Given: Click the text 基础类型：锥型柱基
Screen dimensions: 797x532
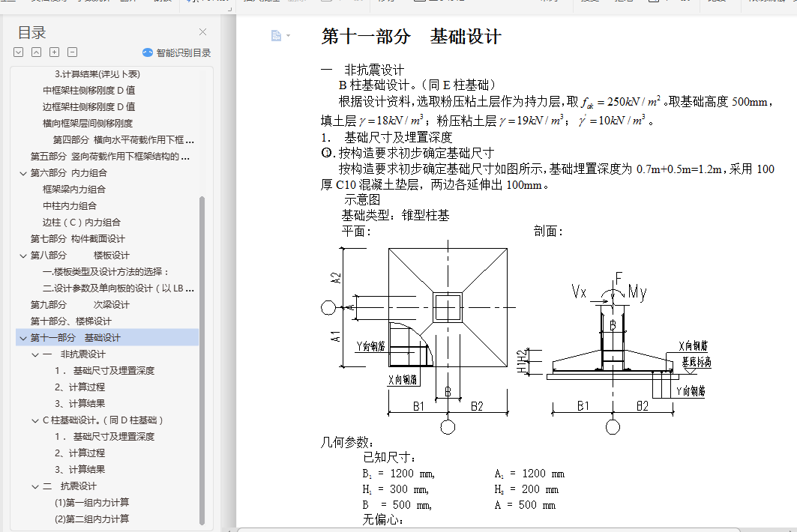Looking at the screenshot, I should tap(395, 216).
